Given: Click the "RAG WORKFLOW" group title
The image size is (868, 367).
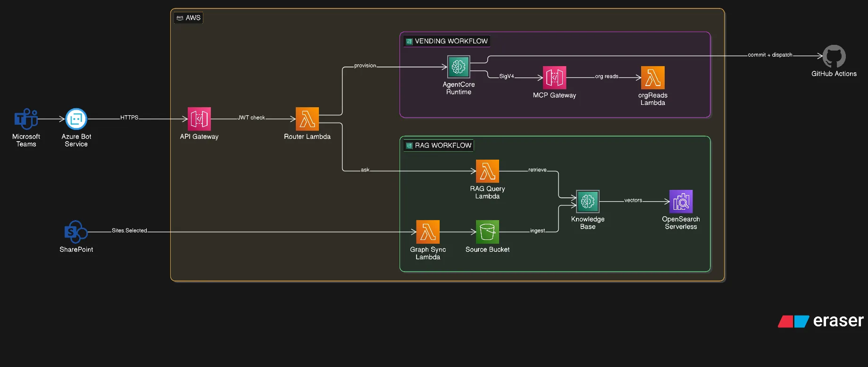Looking at the screenshot, I should [443, 145].
